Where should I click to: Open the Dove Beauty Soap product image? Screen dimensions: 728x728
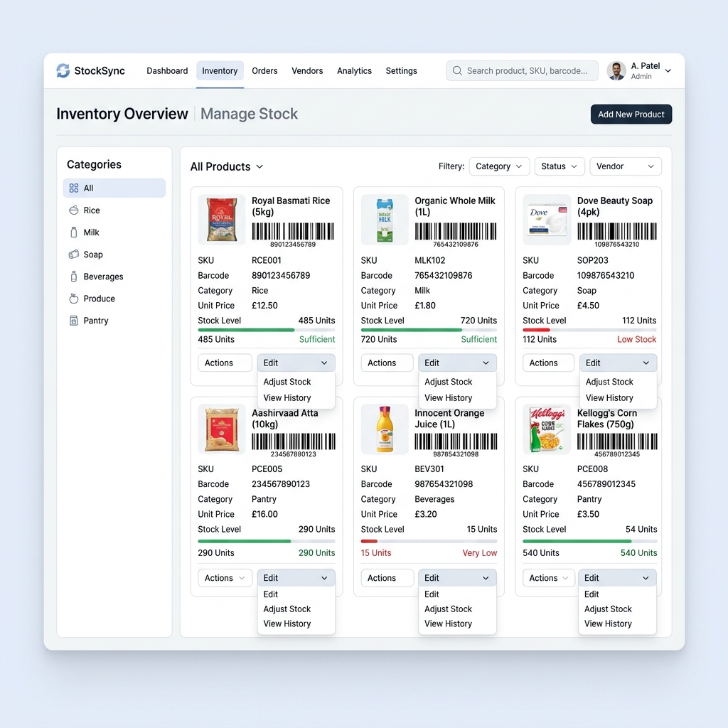click(x=547, y=220)
